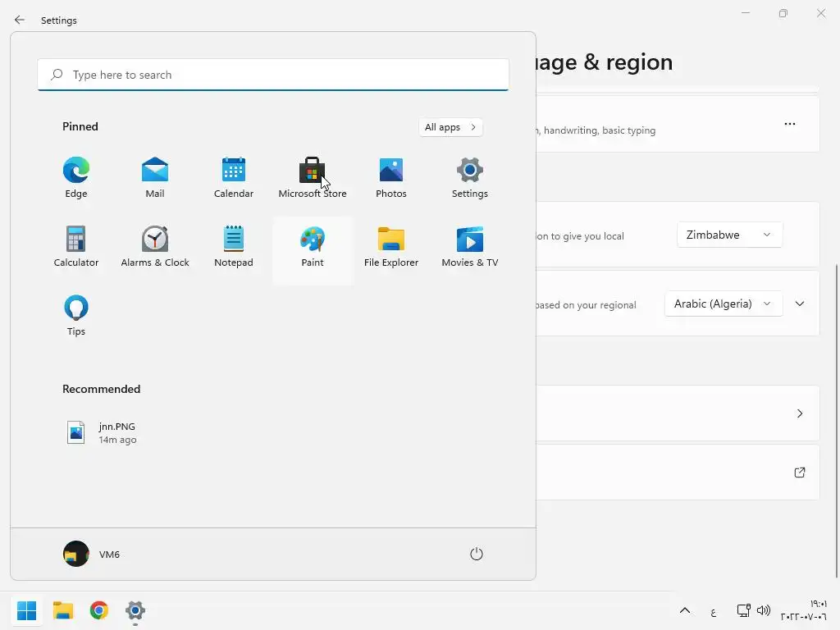This screenshot has height=630, width=840.
Task: Focus the Type here to search box
Action: click(273, 75)
